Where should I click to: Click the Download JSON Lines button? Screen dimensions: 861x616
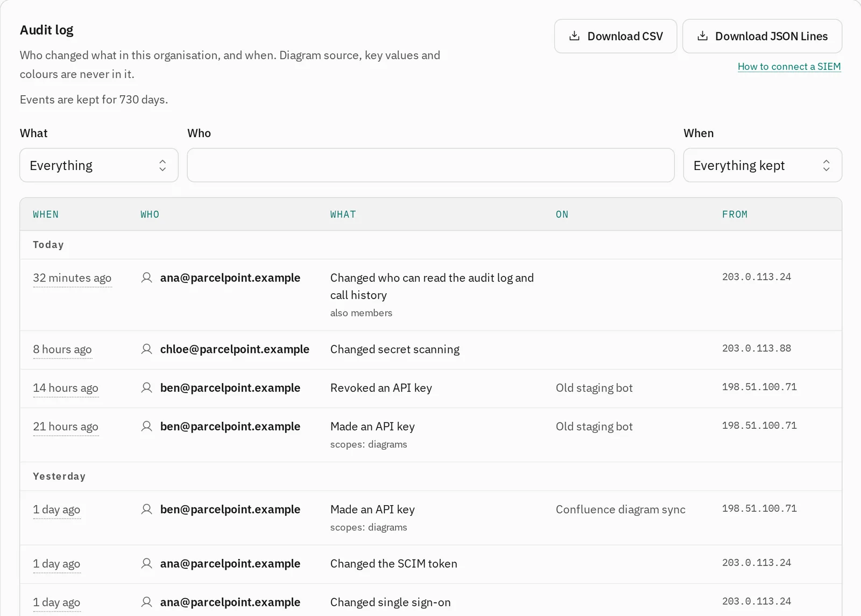[x=762, y=36]
